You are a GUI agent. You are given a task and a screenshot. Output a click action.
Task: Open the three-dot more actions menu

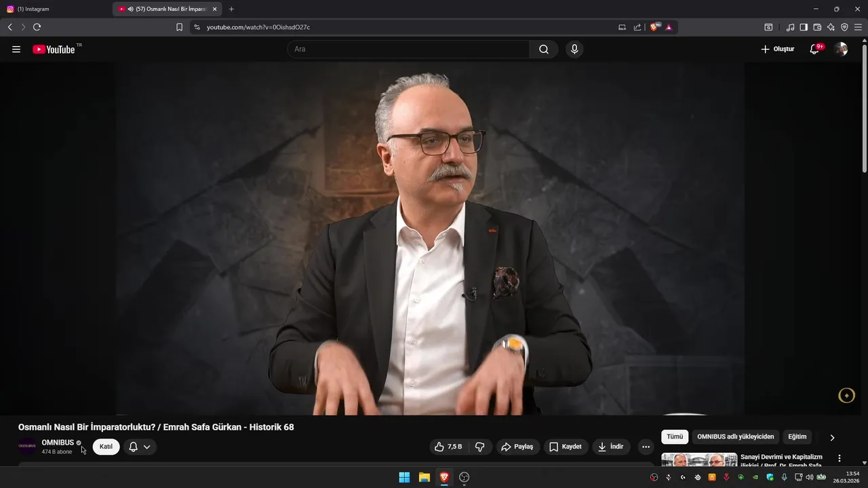point(646,447)
